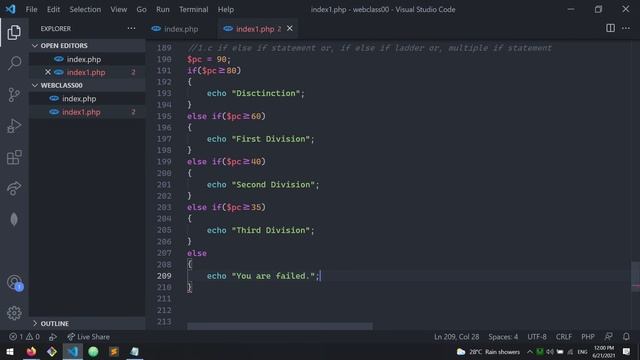Collapse the Open Editors section
The image size is (640, 360).
pos(87,46)
